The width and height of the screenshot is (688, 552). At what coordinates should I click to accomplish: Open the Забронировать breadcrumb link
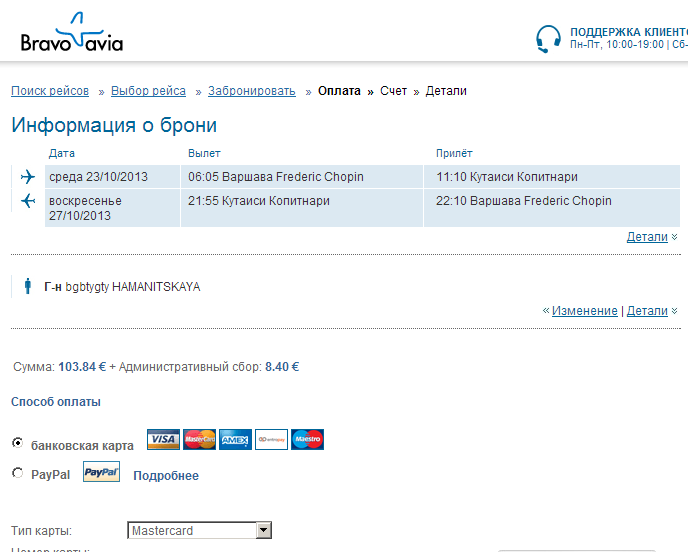coord(252,91)
